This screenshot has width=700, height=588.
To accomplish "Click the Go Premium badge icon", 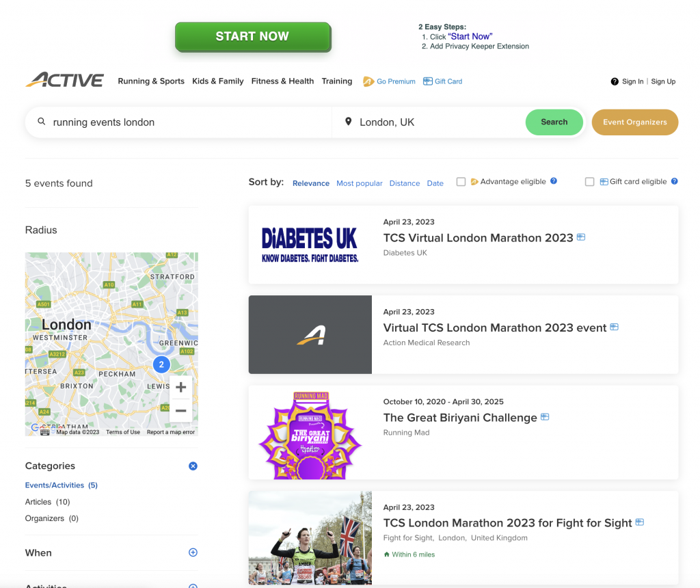I will (x=368, y=81).
